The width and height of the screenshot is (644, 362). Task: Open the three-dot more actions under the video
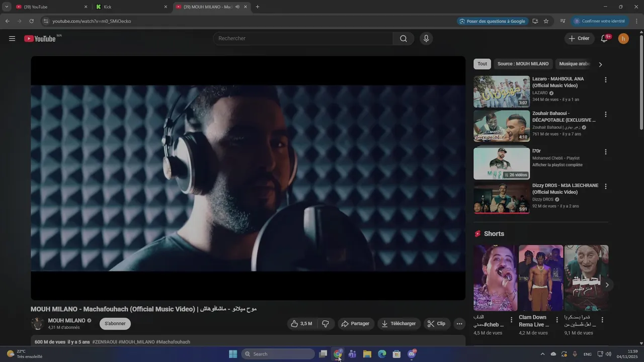click(x=459, y=324)
